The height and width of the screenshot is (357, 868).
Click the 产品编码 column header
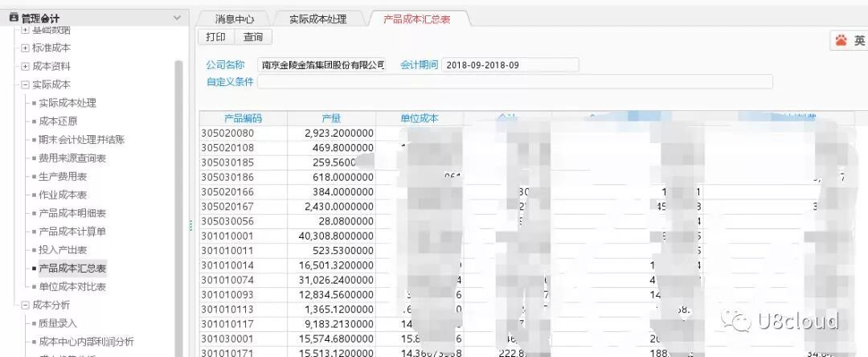tap(243, 118)
